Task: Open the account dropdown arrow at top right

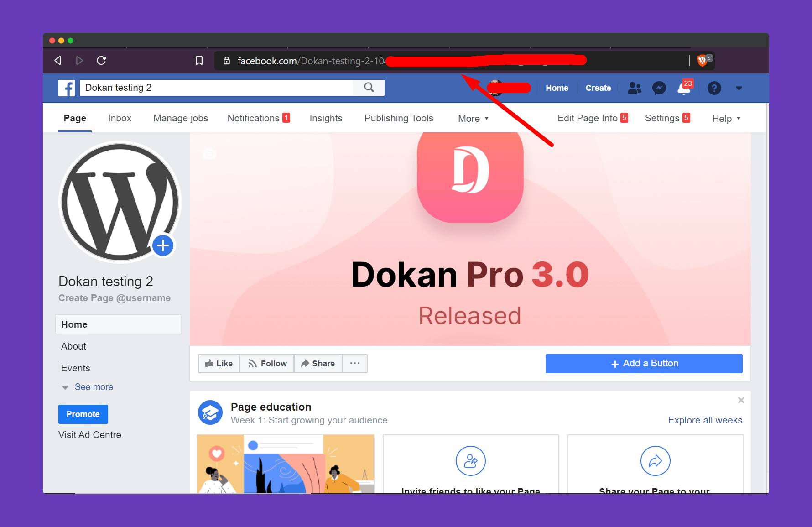Action: (x=739, y=88)
